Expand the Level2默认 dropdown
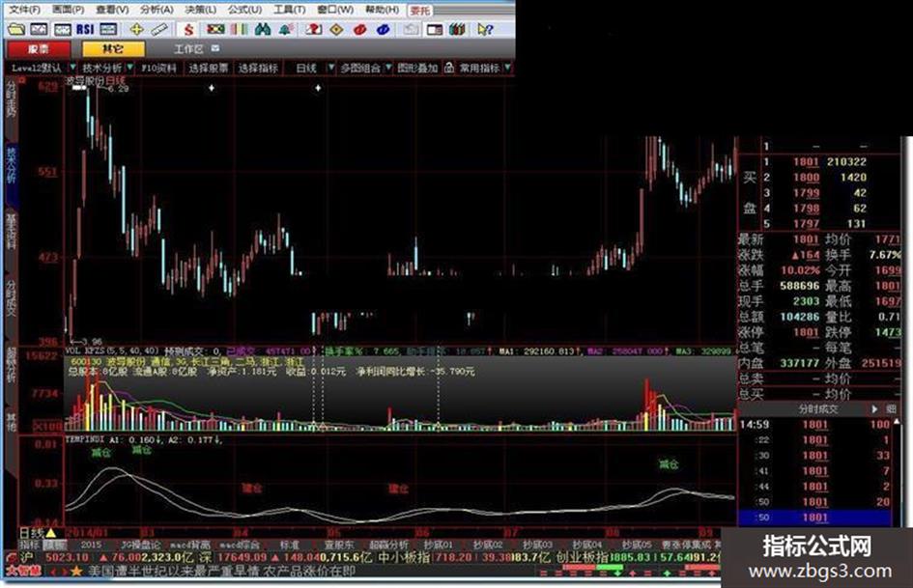913x588 pixels. pyautogui.click(x=73, y=68)
